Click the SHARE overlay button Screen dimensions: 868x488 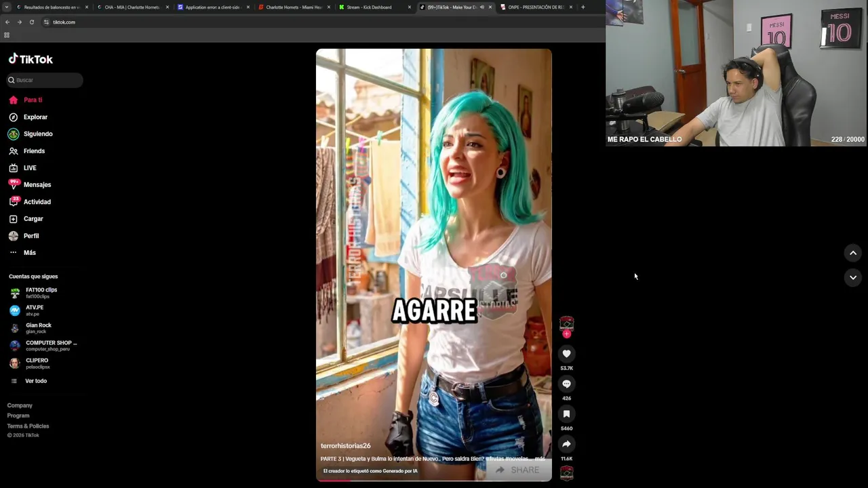518,470
